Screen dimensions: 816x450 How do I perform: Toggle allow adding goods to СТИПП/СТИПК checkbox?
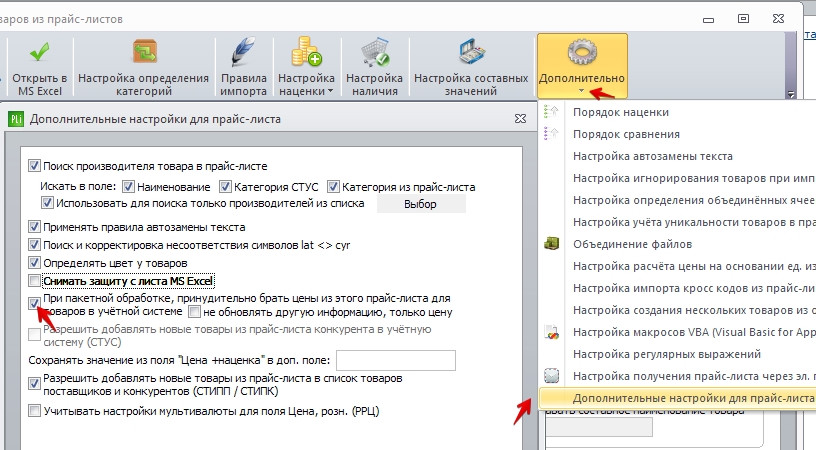coord(34,384)
